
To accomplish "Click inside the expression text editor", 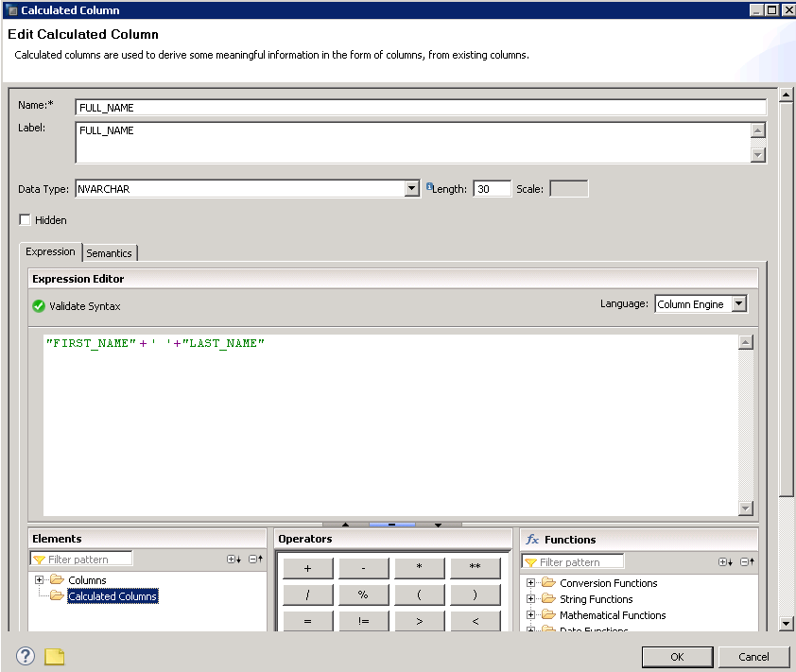I will pyautogui.click(x=390, y=425).
